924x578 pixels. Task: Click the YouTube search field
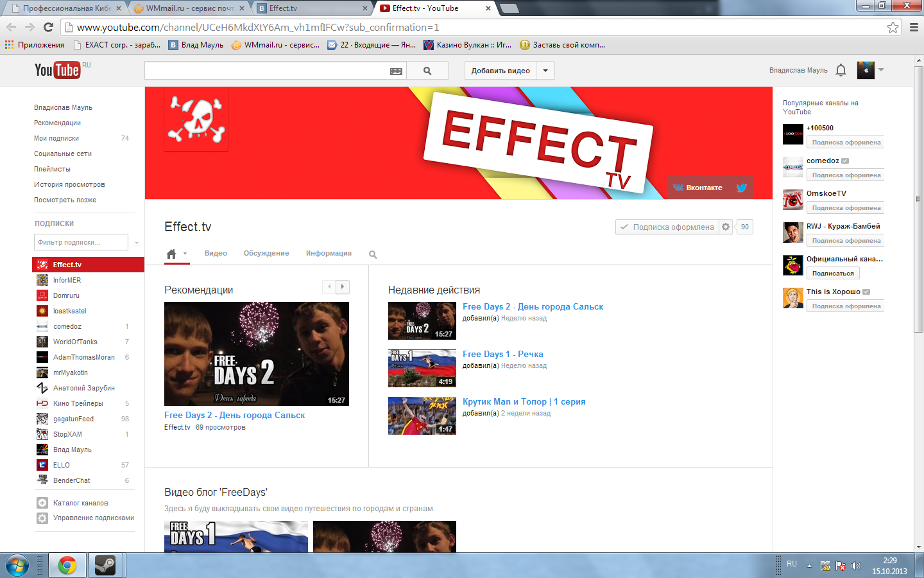[x=267, y=71]
